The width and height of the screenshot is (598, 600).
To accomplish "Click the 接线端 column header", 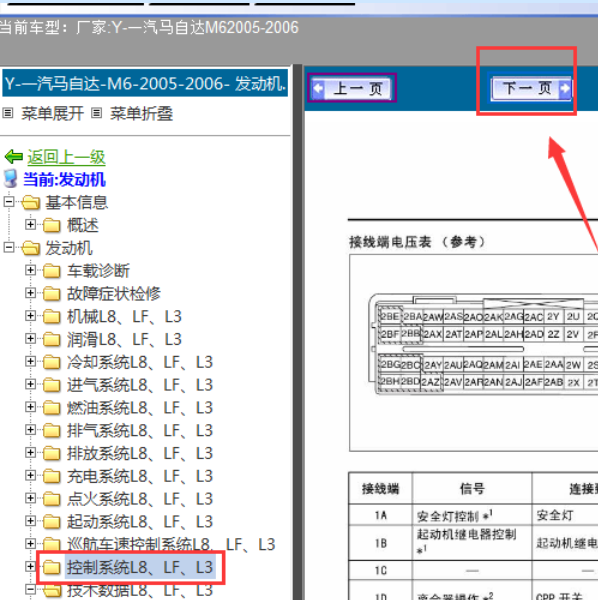I will [381, 488].
